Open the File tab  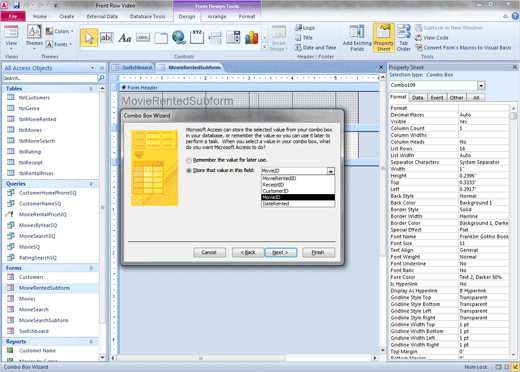click(13, 16)
